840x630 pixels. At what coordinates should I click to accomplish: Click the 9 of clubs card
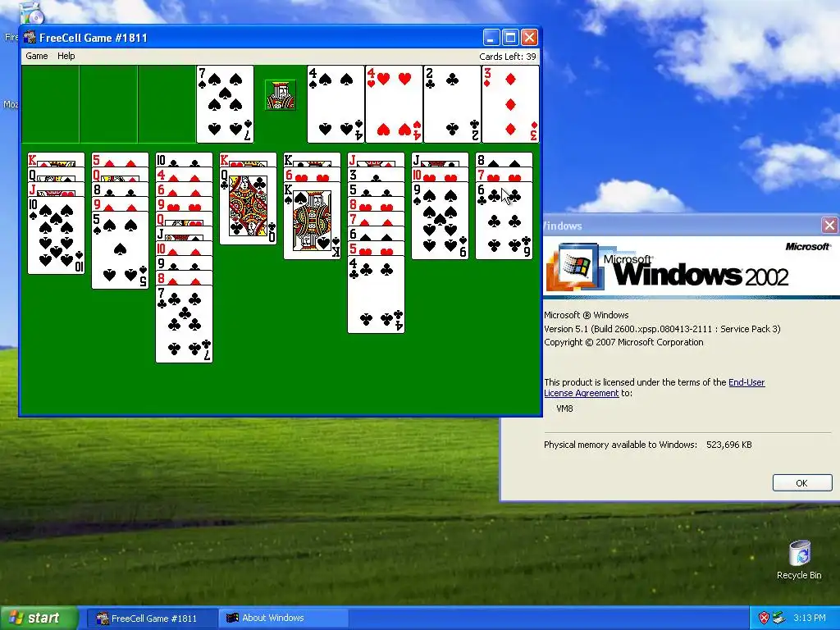[184, 263]
